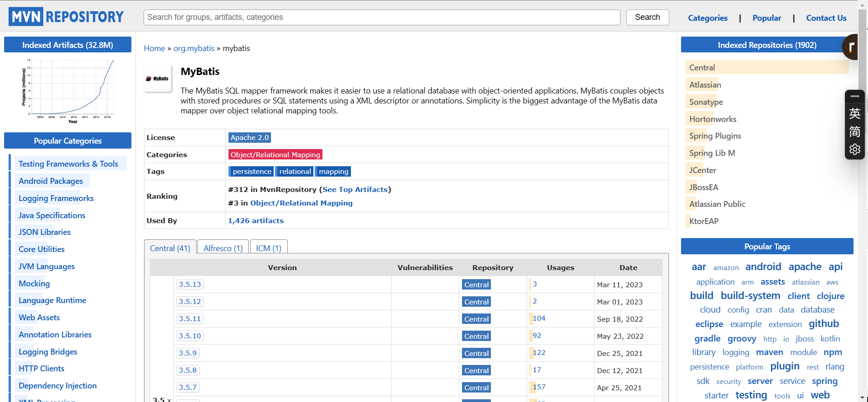Screen dimensions: 868x402
Task: Select the Central (41) tab
Action: point(170,248)
